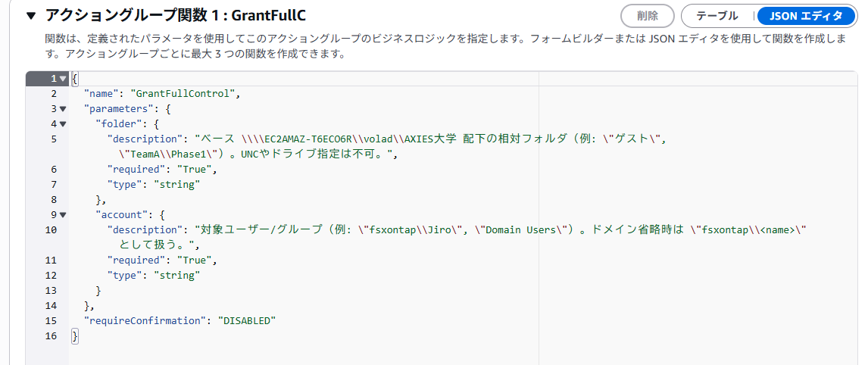The image size is (868, 365).
Task: Click the "DISABLED" value on line 15
Action: 247,320
